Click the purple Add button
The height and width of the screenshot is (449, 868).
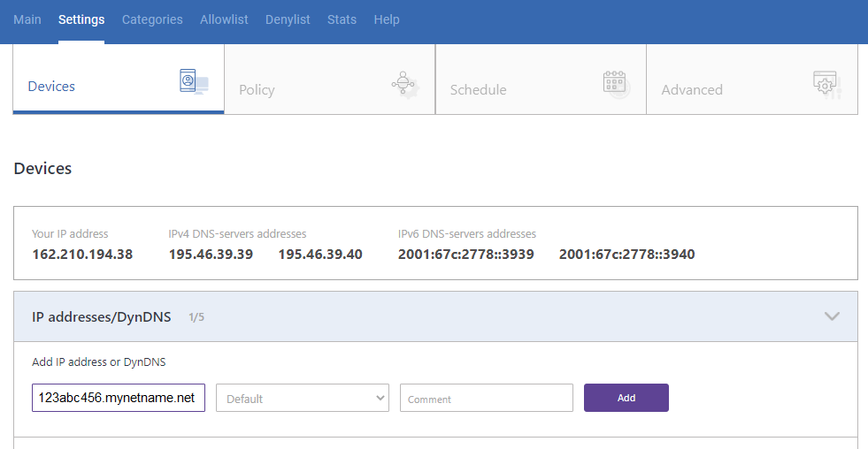(626, 398)
